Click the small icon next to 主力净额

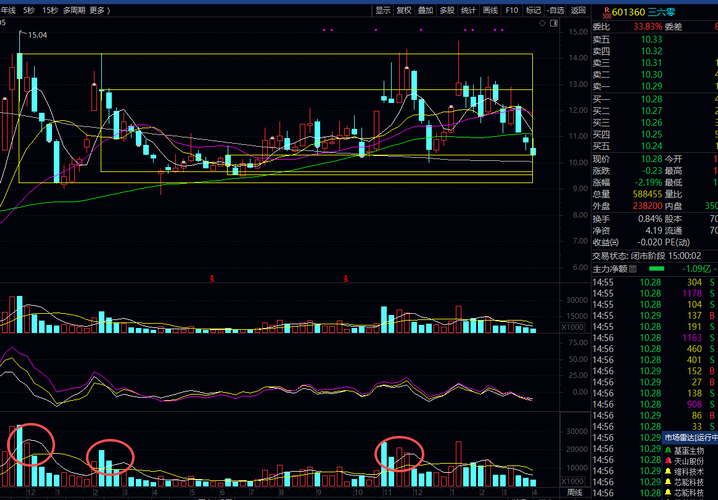[633, 269]
